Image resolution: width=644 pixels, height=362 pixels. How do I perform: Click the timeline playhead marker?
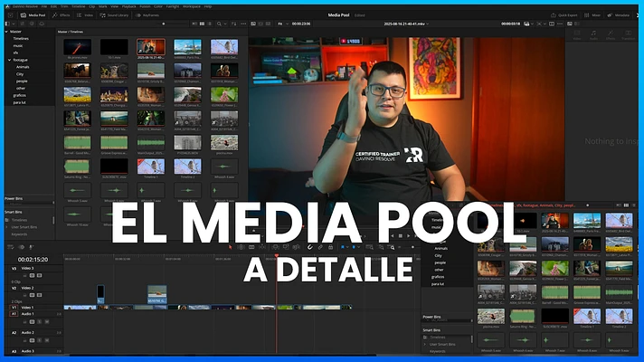pos(277,256)
